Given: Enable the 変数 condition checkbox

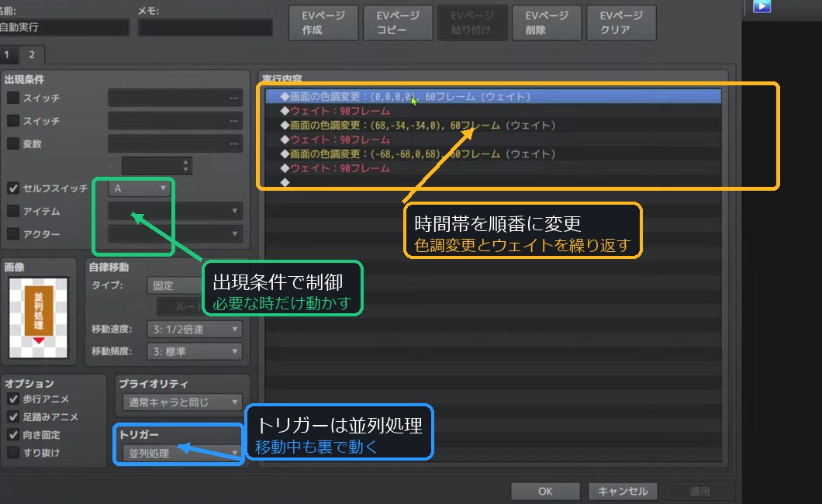Looking at the screenshot, I should coord(13,143).
